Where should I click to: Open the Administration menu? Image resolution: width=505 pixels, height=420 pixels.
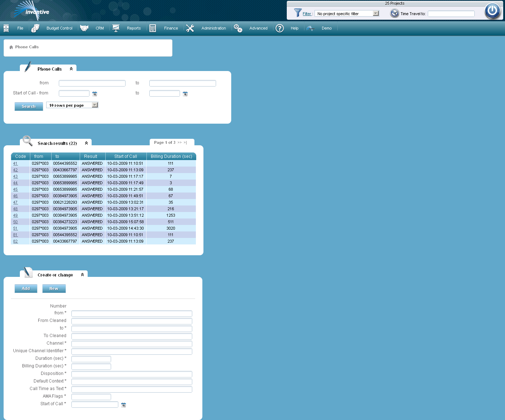pyautogui.click(x=214, y=28)
